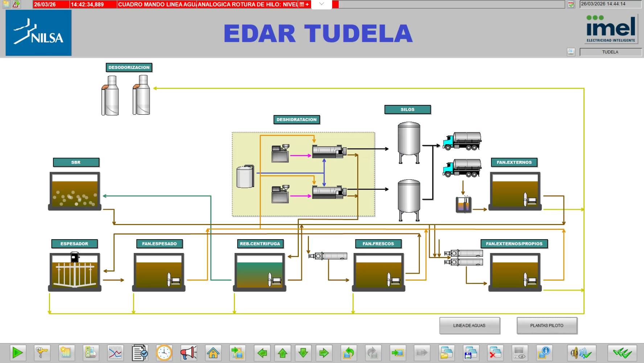
Task: Acknowledge alarm sound speaker icon
Action: tap(581, 352)
